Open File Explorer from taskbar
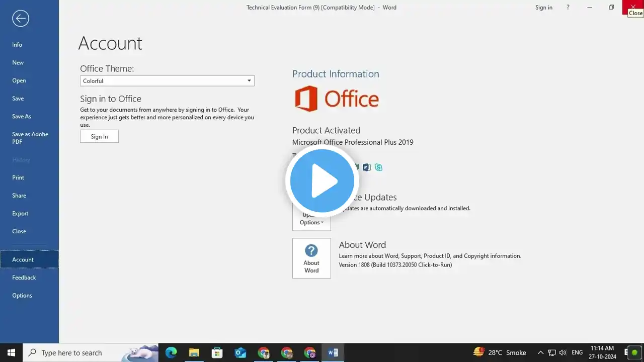The width and height of the screenshot is (644, 362). 194,352
